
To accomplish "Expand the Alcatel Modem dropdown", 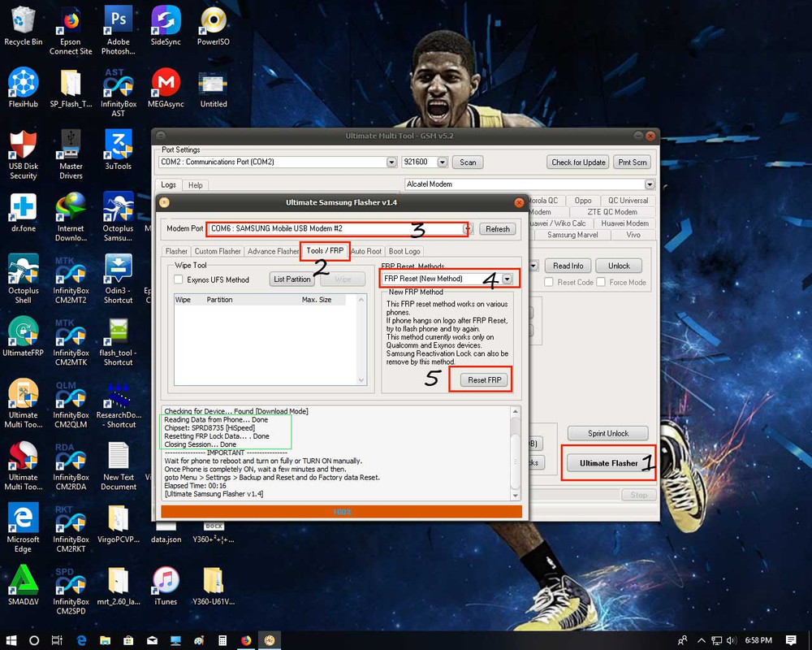I will click(x=650, y=184).
